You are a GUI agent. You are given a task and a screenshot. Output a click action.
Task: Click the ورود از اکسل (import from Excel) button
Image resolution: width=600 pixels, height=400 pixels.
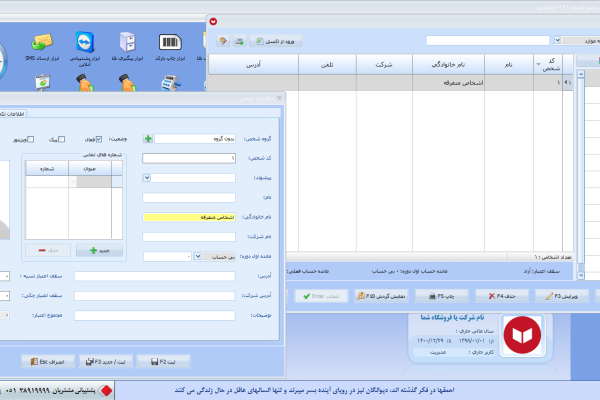click(x=276, y=41)
